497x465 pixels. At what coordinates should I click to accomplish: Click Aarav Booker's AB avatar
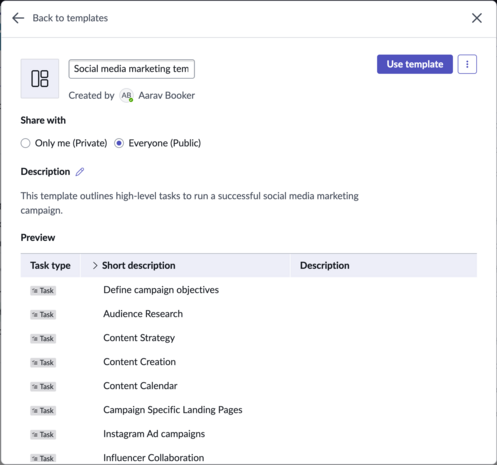pyautogui.click(x=126, y=96)
